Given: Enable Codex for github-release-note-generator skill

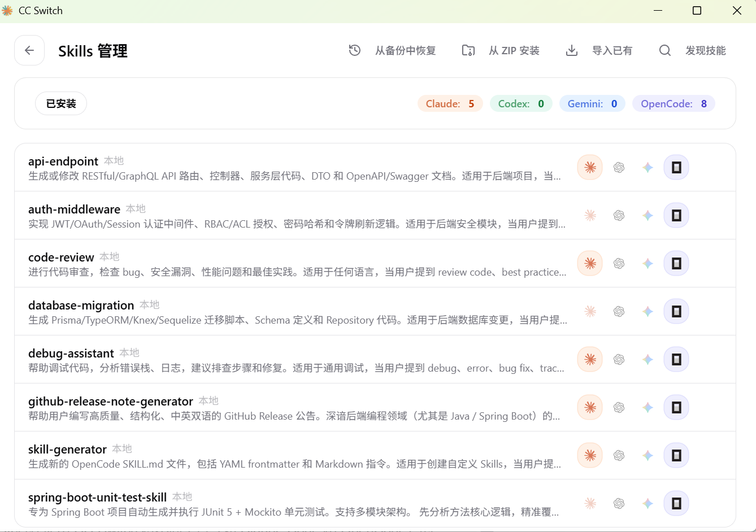Looking at the screenshot, I should coord(619,407).
